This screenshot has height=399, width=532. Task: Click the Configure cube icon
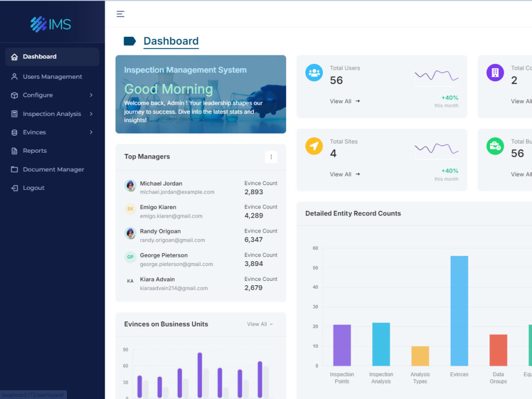click(x=14, y=95)
